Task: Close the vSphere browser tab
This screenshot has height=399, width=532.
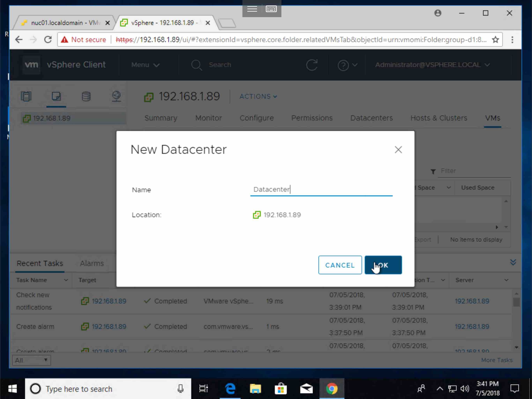Action: [x=208, y=23]
